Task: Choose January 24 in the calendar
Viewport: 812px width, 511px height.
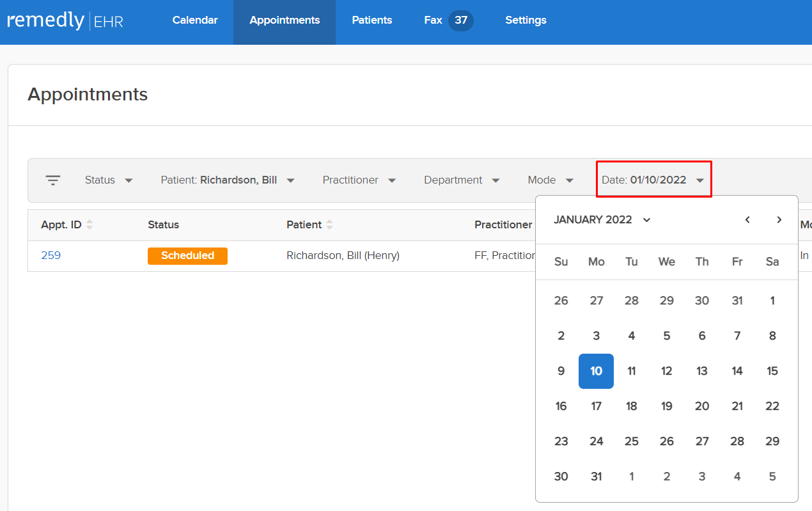Action: point(597,441)
